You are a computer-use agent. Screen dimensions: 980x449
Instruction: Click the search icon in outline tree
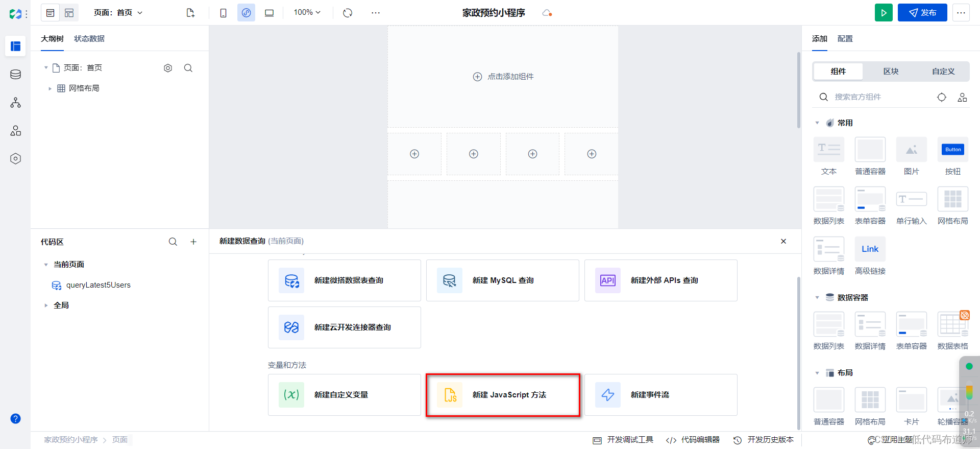click(188, 68)
